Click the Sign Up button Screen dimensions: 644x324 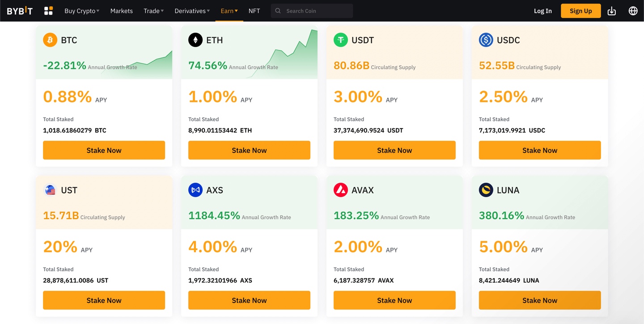pos(581,11)
